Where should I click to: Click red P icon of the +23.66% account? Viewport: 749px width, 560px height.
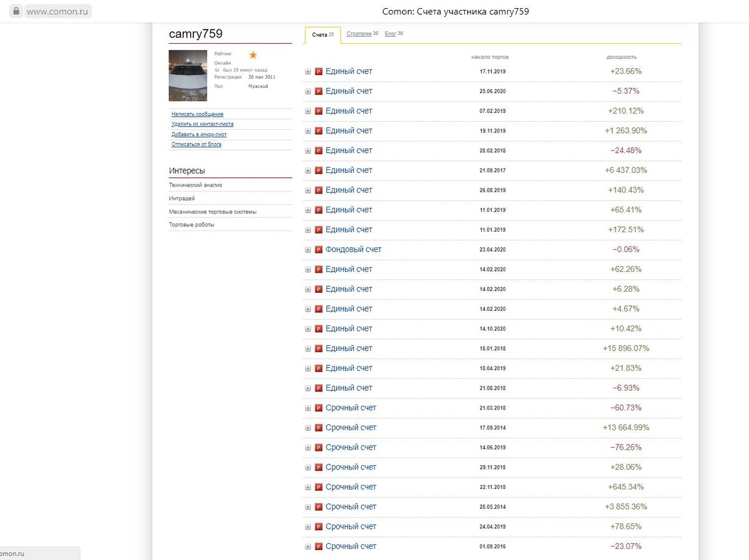[x=318, y=72]
